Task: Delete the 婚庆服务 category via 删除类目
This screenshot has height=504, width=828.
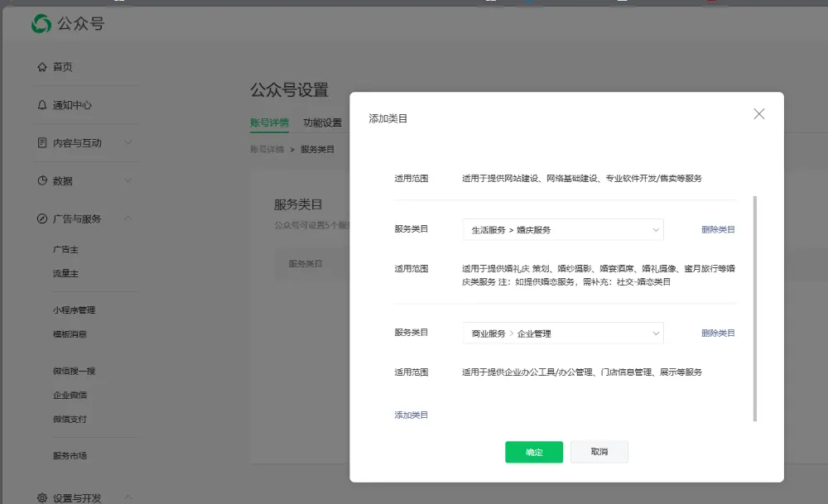Action: click(x=717, y=230)
